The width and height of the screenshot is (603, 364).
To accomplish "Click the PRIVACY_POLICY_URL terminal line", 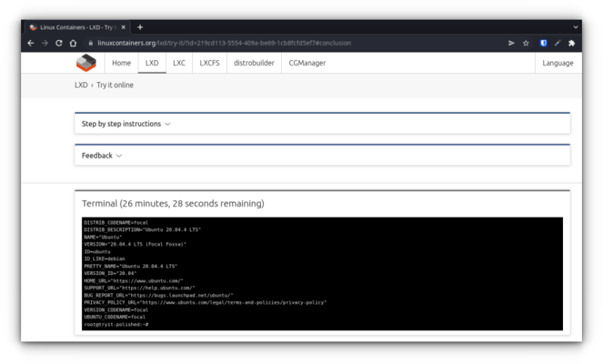I will pyautogui.click(x=205, y=302).
